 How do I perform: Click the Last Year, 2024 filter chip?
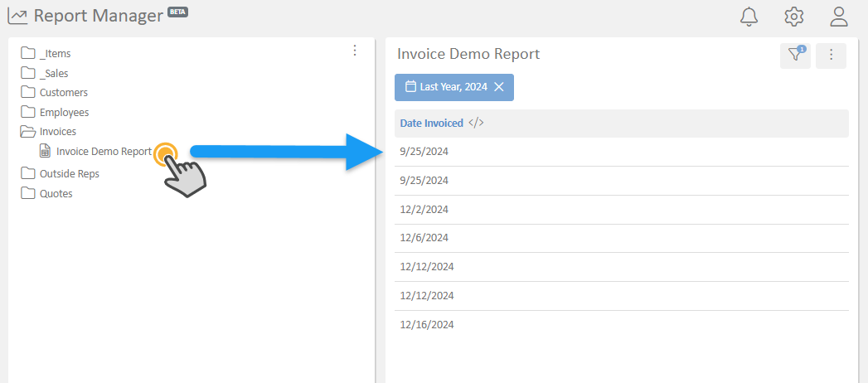[x=451, y=87]
